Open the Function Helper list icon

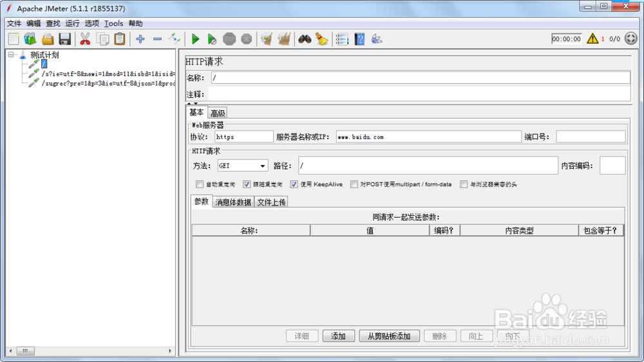click(342, 39)
